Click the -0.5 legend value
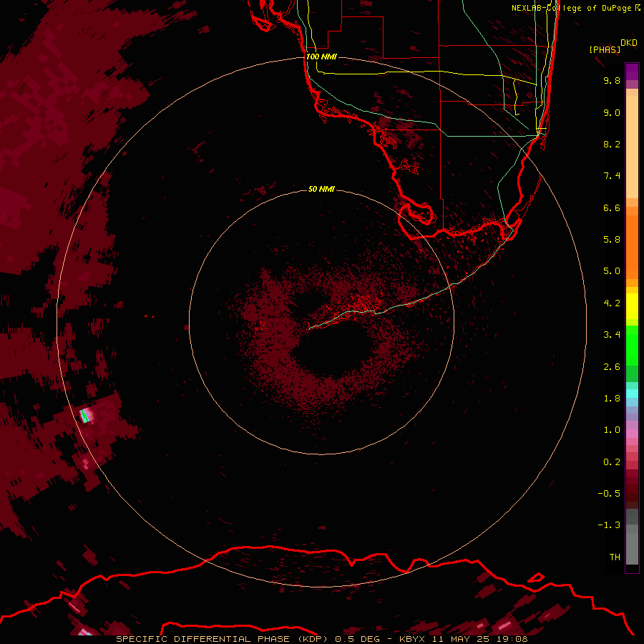The width and height of the screenshot is (644, 644). click(609, 494)
